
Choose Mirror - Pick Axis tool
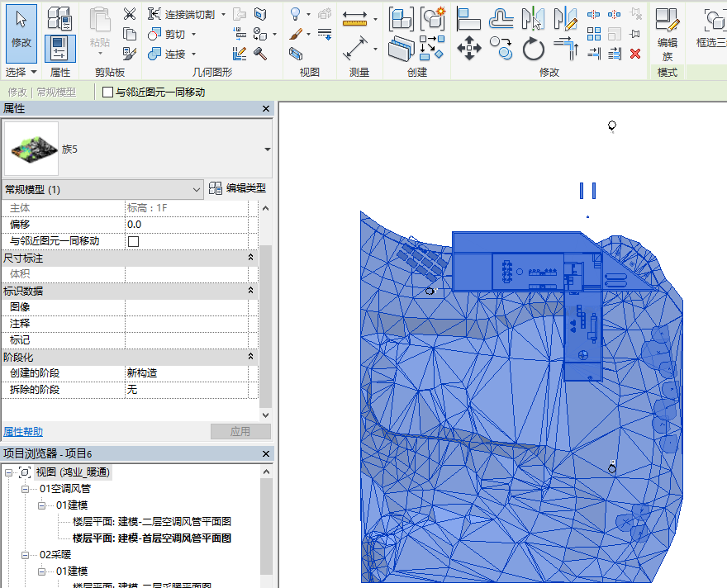(x=533, y=19)
